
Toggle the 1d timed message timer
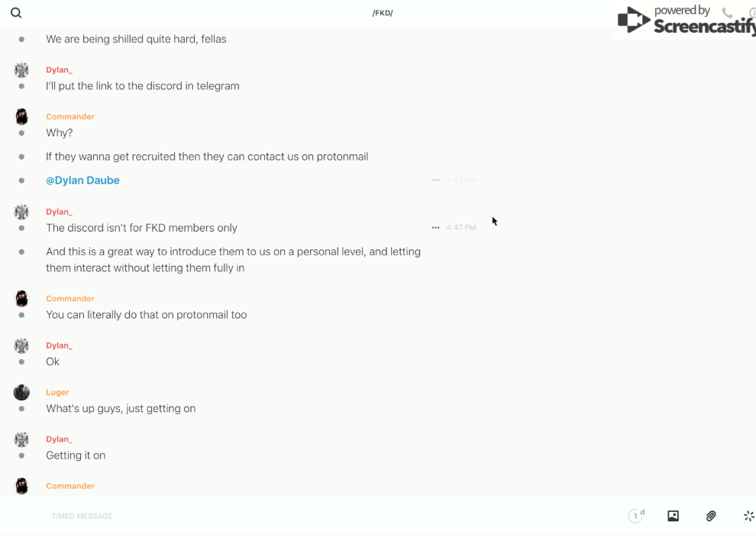coord(636,516)
